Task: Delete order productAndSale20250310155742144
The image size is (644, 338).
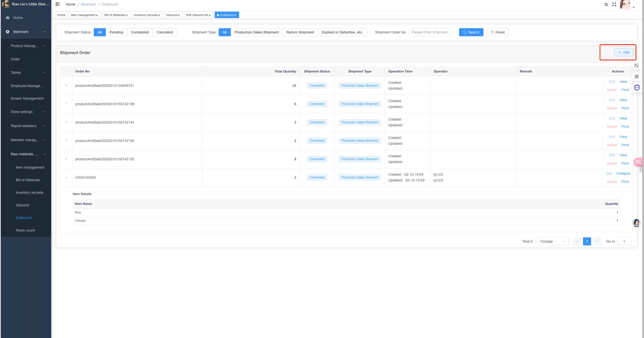Action: tap(612, 127)
